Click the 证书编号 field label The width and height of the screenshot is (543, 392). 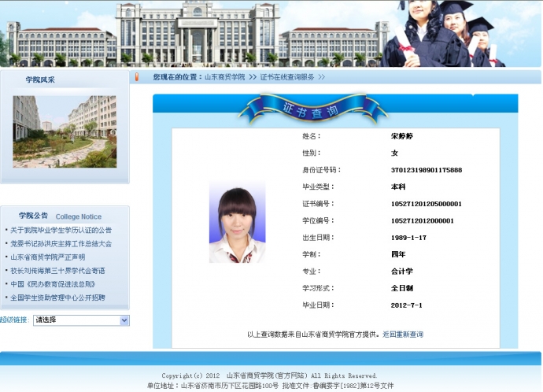point(318,204)
